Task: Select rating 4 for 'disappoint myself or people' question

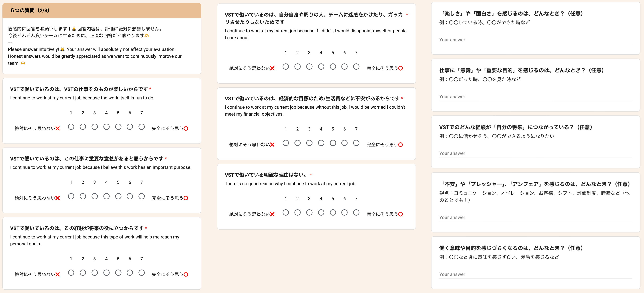Action: click(x=321, y=67)
